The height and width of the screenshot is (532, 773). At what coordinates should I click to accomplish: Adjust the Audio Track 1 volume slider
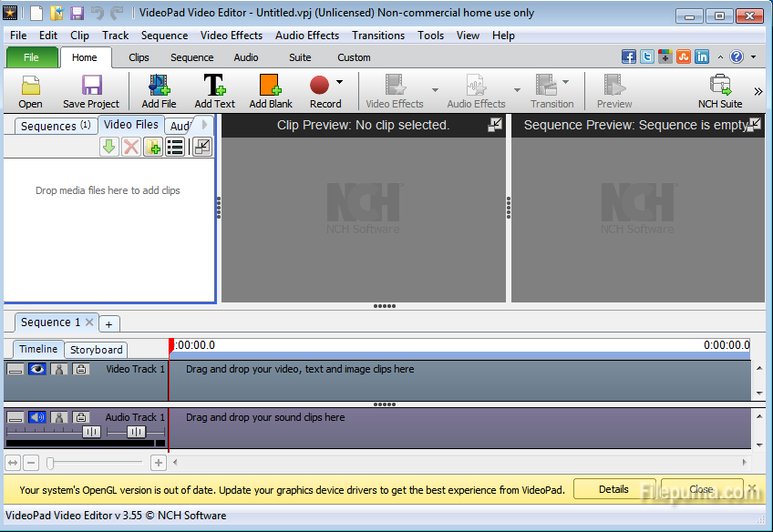point(91,432)
